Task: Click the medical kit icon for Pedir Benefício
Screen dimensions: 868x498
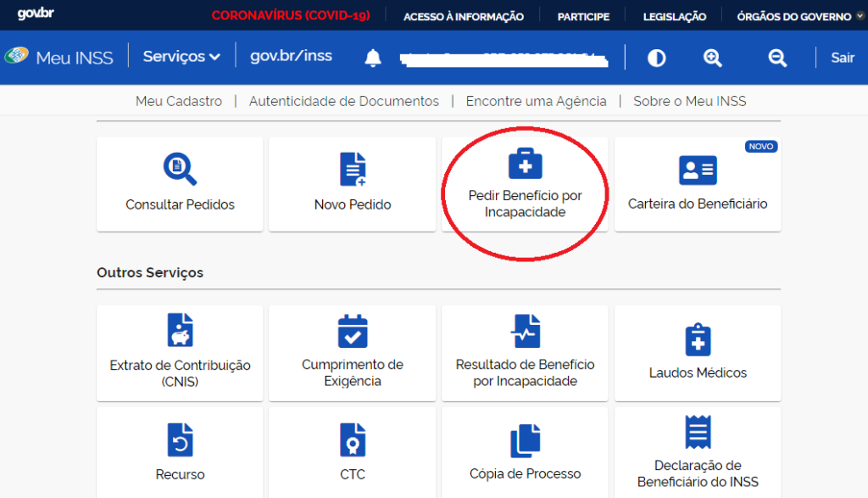Action: [525, 164]
